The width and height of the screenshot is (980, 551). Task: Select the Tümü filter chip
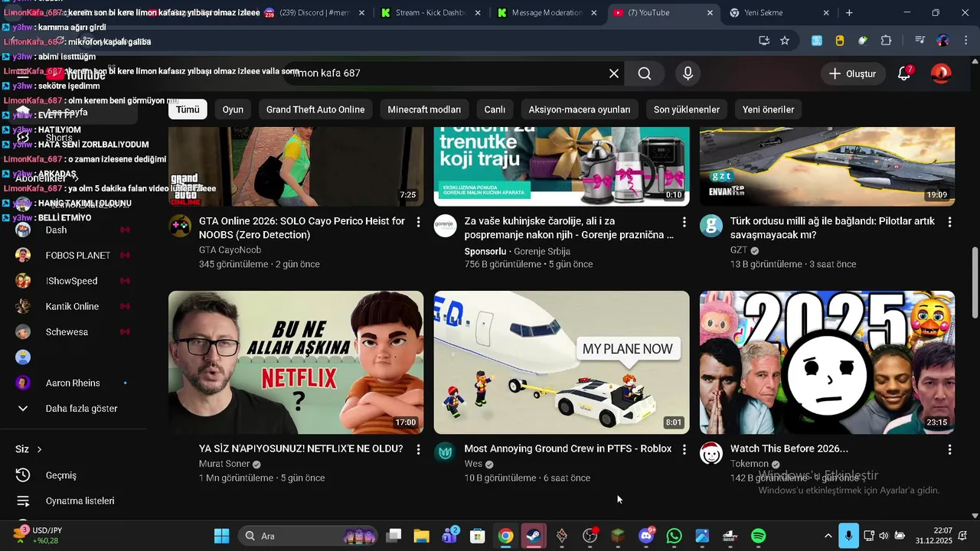(188, 109)
